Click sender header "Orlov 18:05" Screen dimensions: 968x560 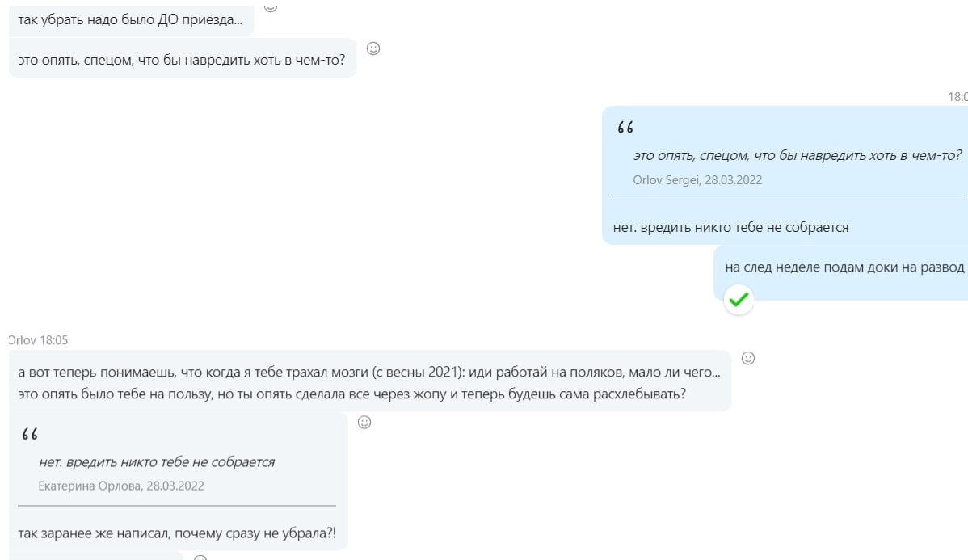[x=38, y=340]
